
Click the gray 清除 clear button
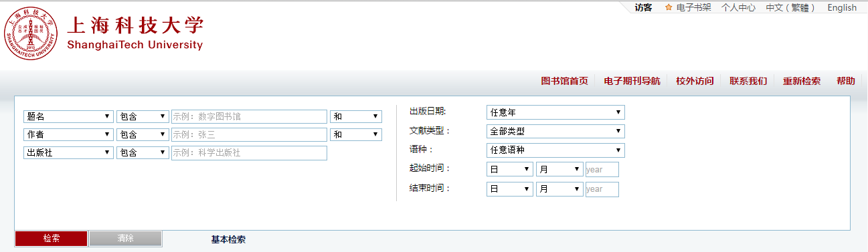(125, 239)
